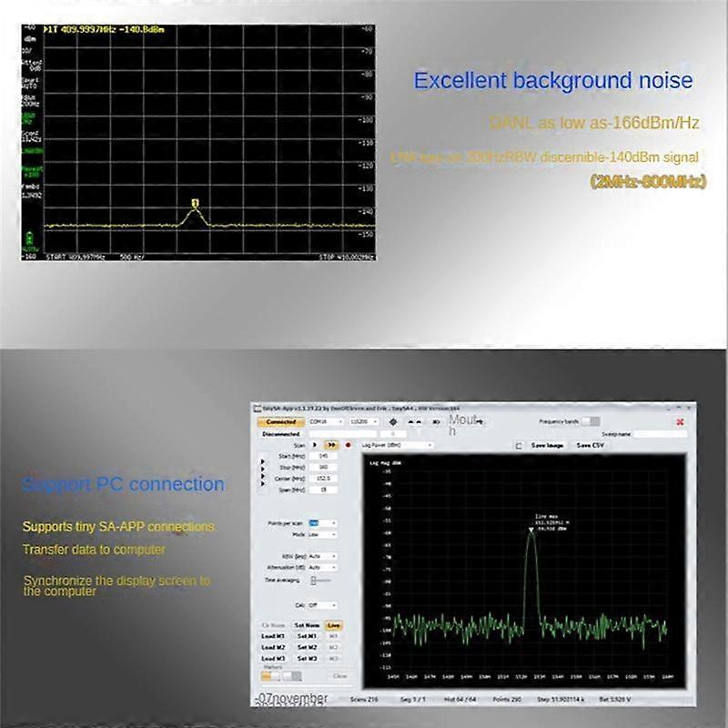
Task: Toggle the Frequency bands switch
Action: click(589, 421)
